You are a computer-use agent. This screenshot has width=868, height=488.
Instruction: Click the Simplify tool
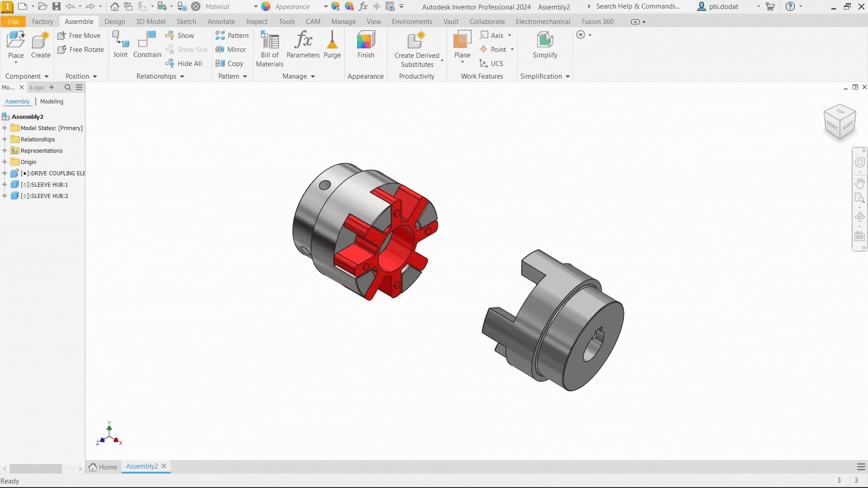(x=545, y=45)
